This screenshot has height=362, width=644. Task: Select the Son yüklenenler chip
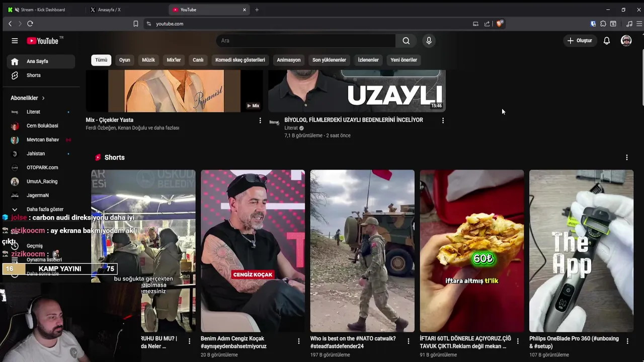[329, 60]
